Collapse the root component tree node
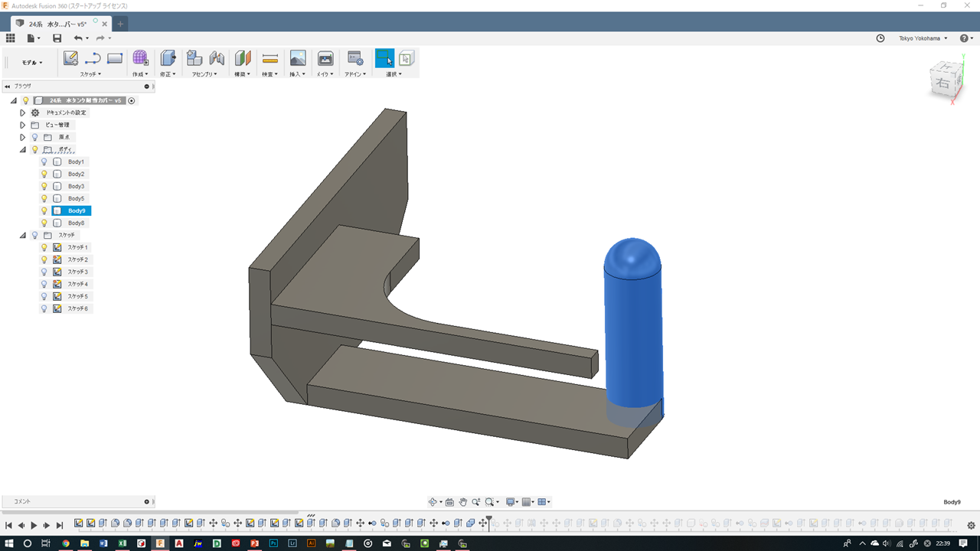This screenshot has height=551, width=980. (14, 100)
